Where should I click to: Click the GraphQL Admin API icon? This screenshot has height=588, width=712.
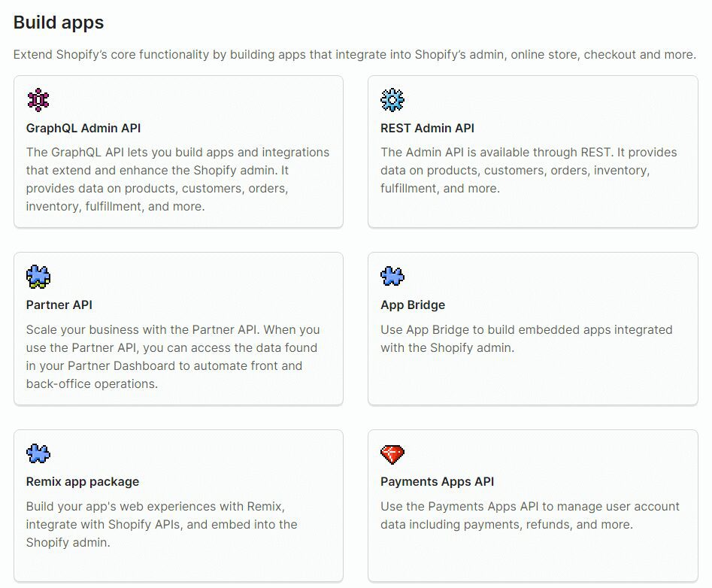38,99
